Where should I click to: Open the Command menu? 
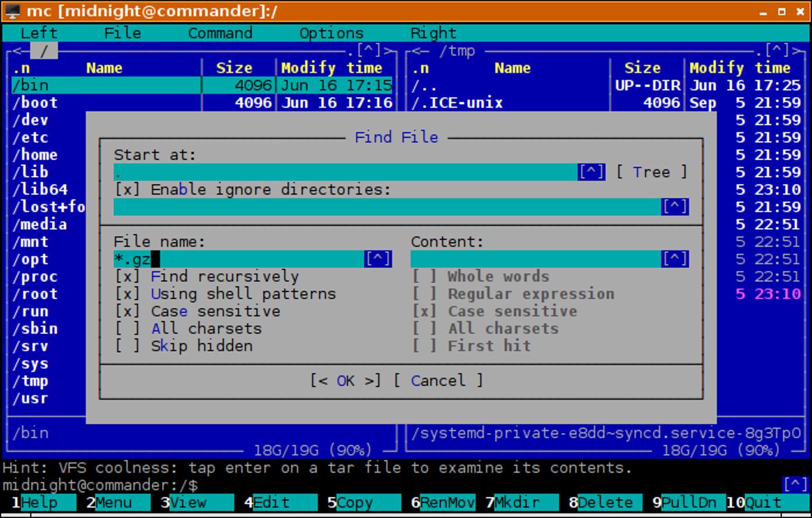tap(220, 33)
